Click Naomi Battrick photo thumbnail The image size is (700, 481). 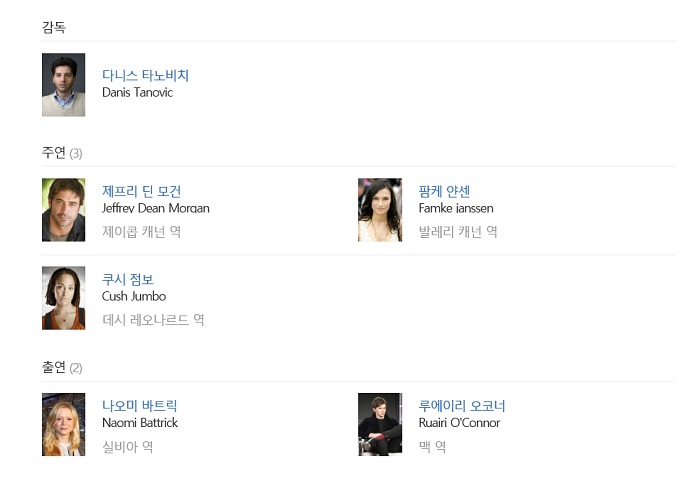63,424
